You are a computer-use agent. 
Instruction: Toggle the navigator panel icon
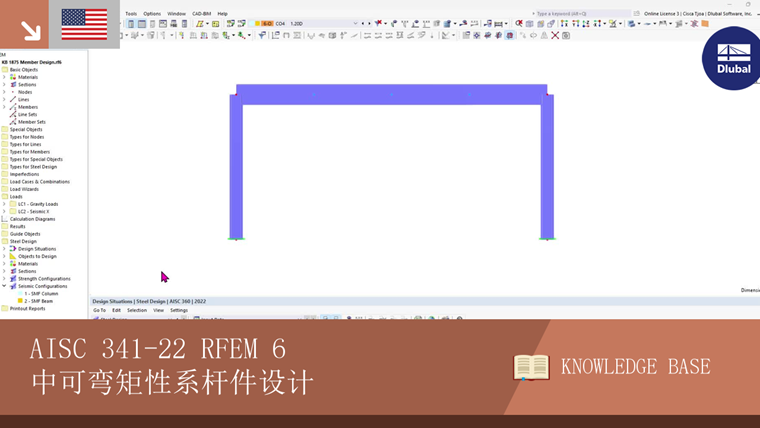click(x=131, y=24)
